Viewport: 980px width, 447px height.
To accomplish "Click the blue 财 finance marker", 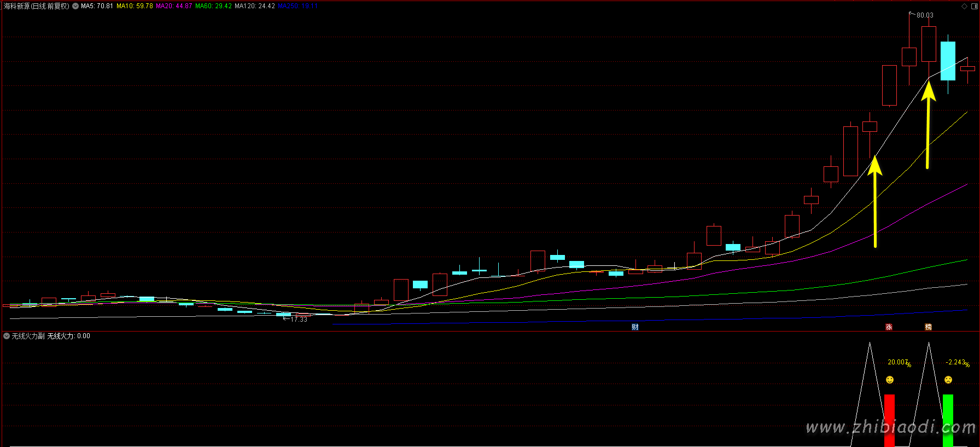I will click(635, 327).
